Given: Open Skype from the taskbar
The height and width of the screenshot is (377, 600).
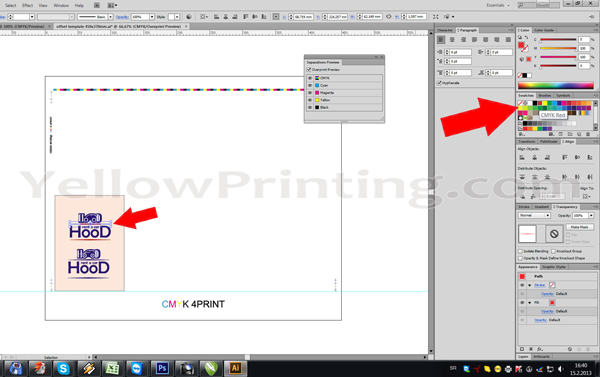Looking at the screenshot, I should [x=63, y=368].
